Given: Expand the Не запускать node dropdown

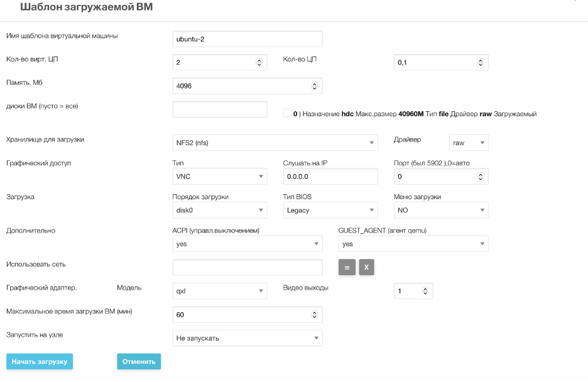Looking at the screenshot, I should 248,338.
